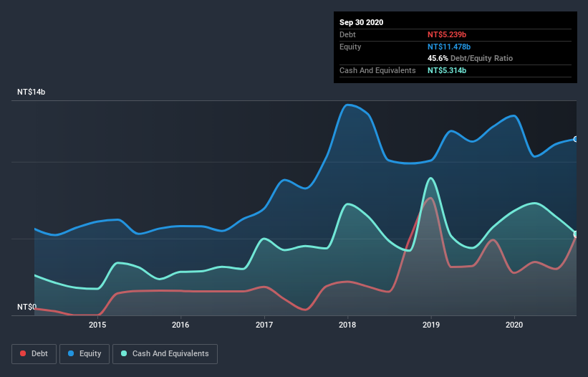Click the NT$0 y-axis label
This screenshot has width=588, height=377.
pyautogui.click(x=27, y=307)
